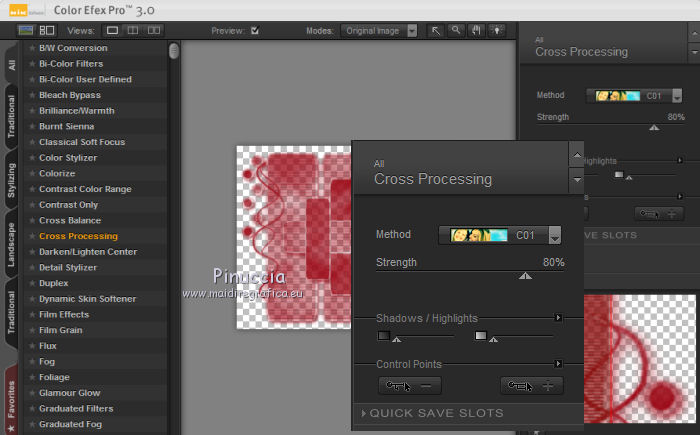Toggle favorite star for Fog
Screen dimensions: 700x435
(x=32, y=361)
